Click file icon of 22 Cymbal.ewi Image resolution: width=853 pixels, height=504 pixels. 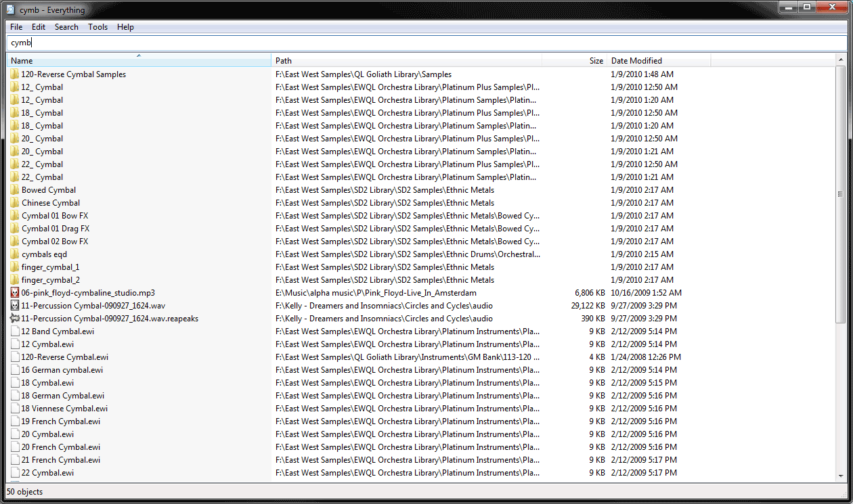(x=15, y=473)
